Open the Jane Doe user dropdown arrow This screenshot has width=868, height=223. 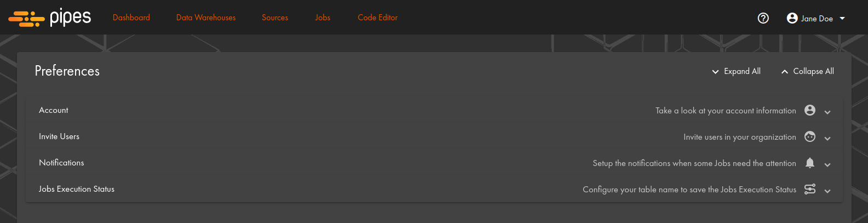[842, 18]
